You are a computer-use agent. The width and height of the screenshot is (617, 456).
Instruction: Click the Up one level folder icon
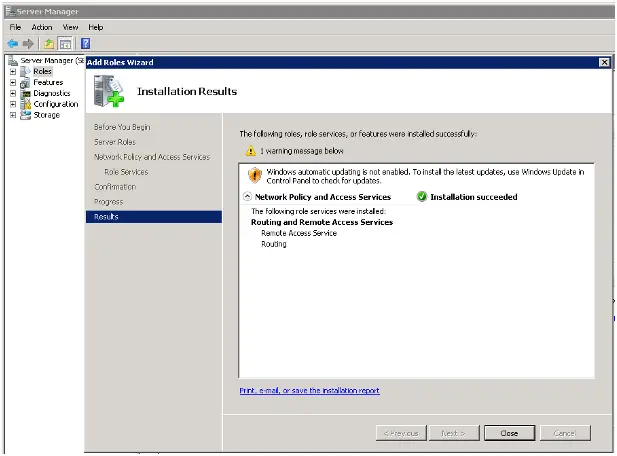(48, 44)
